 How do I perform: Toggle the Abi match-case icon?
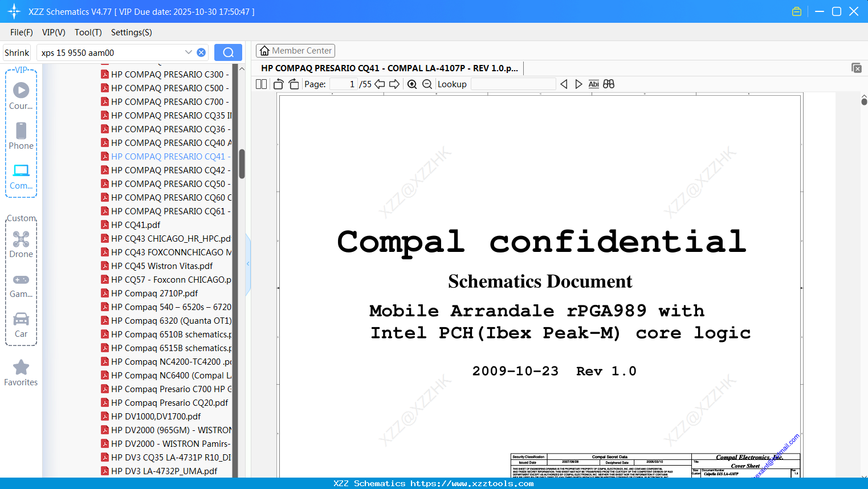(593, 84)
